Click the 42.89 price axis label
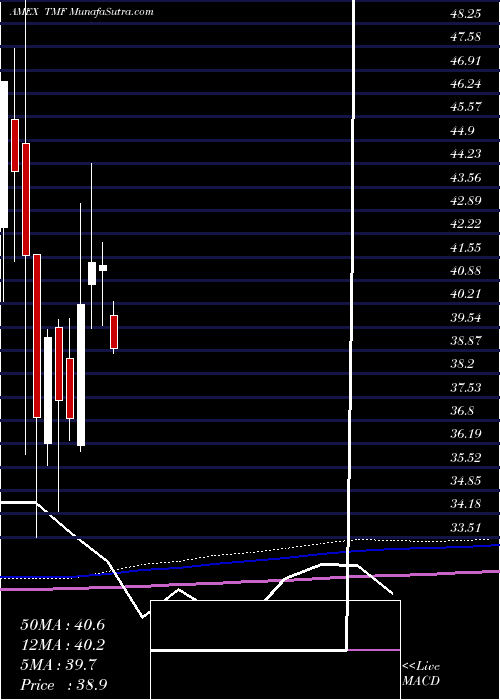Viewport: 500px width, 700px height. coord(465,200)
